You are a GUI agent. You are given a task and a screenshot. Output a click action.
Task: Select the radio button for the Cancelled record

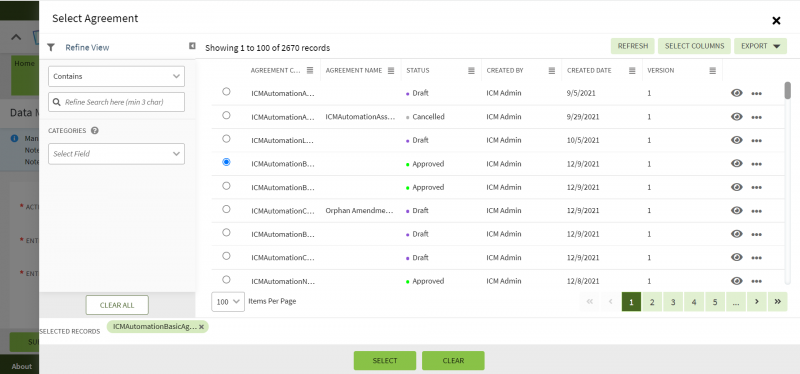[226, 115]
